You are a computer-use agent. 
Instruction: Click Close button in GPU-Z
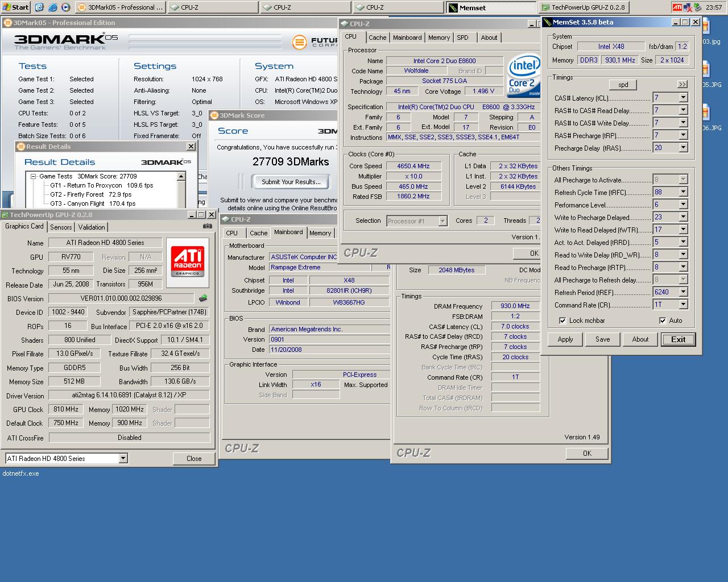[x=194, y=459]
